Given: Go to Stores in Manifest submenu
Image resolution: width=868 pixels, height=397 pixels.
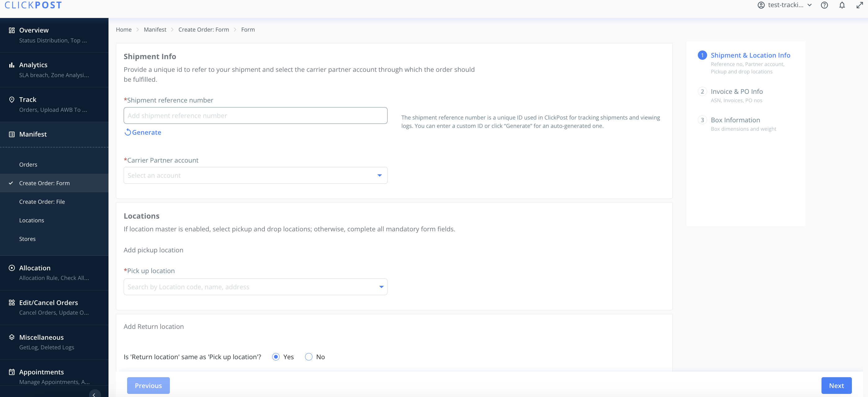Looking at the screenshot, I should (27, 239).
